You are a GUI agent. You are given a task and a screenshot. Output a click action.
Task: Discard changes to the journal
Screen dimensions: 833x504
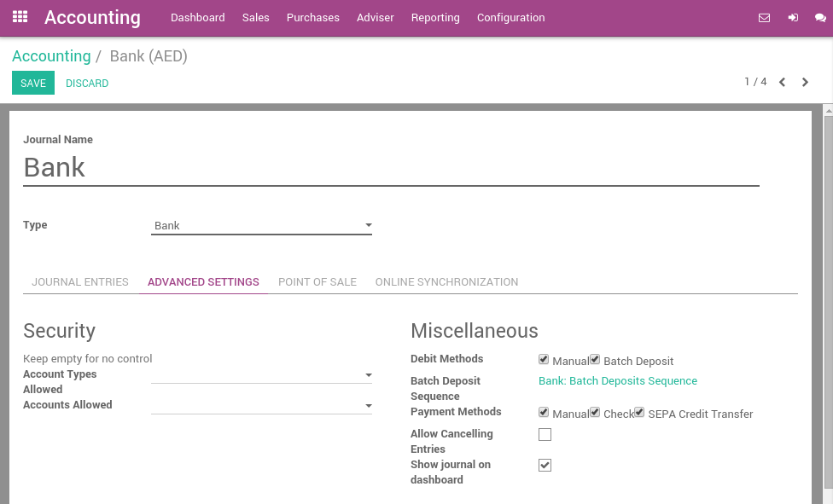pyautogui.click(x=87, y=84)
